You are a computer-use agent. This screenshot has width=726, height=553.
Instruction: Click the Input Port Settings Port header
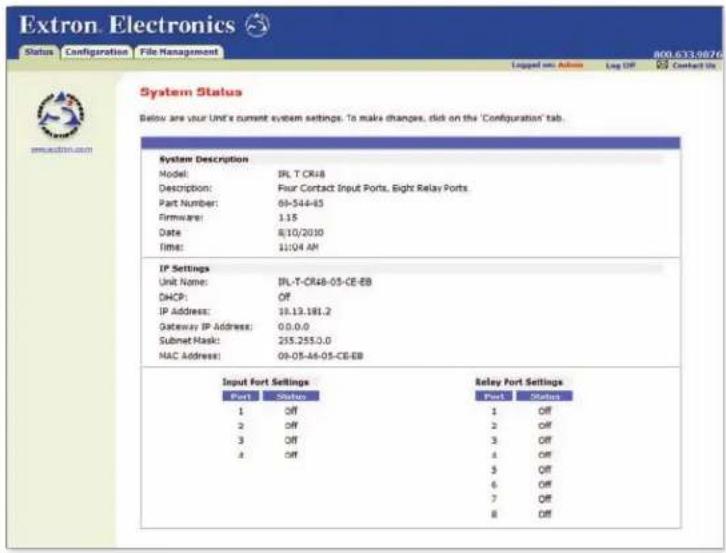pos(241,396)
